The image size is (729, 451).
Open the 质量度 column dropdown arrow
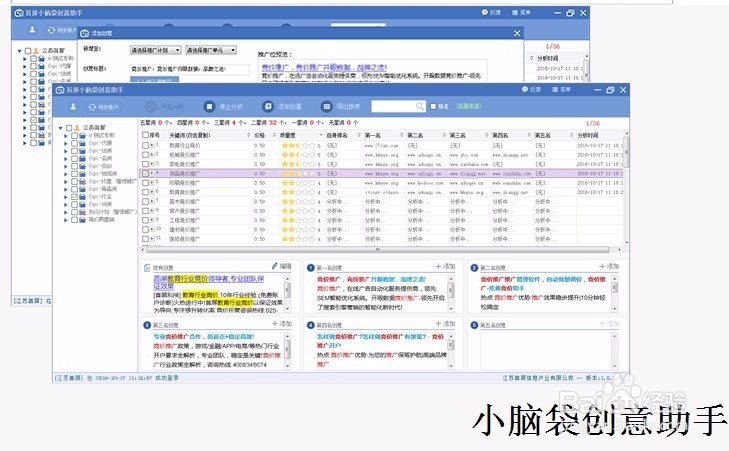(x=321, y=135)
